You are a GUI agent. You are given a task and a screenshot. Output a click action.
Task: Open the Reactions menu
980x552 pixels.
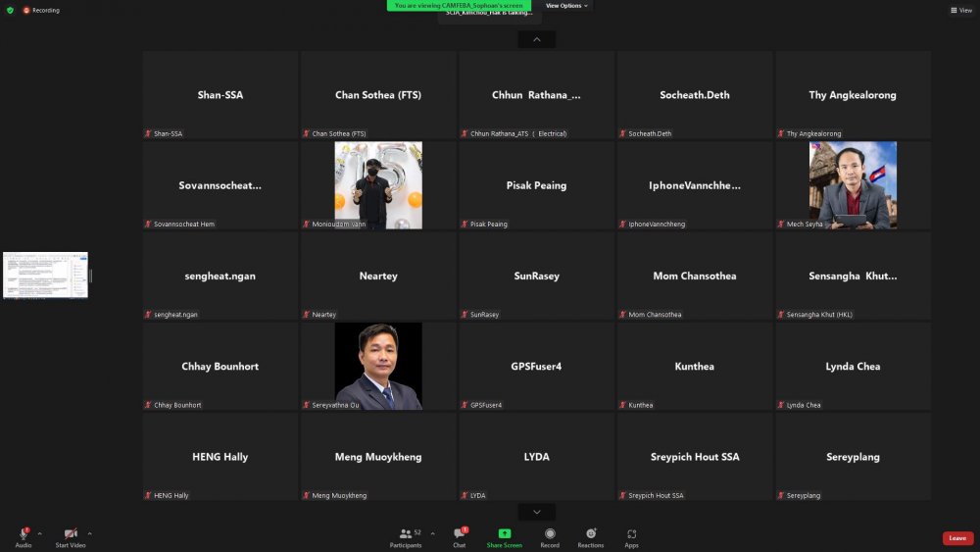(591, 534)
